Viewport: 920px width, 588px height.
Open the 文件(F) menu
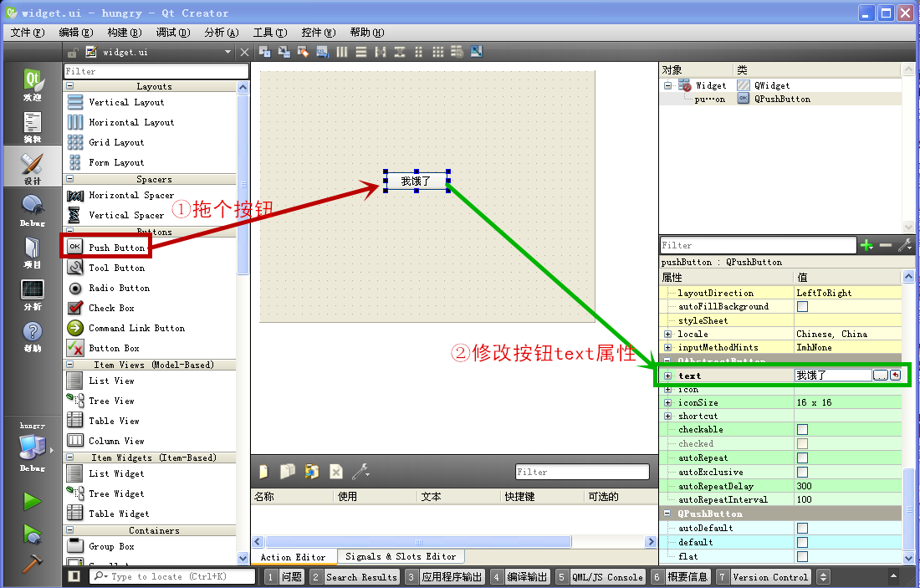tap(28, 33)
